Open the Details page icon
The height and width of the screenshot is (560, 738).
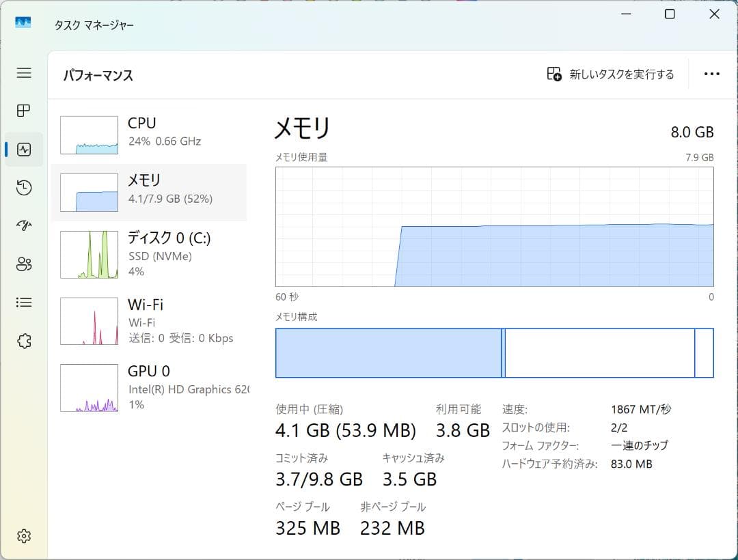[24, 302]
